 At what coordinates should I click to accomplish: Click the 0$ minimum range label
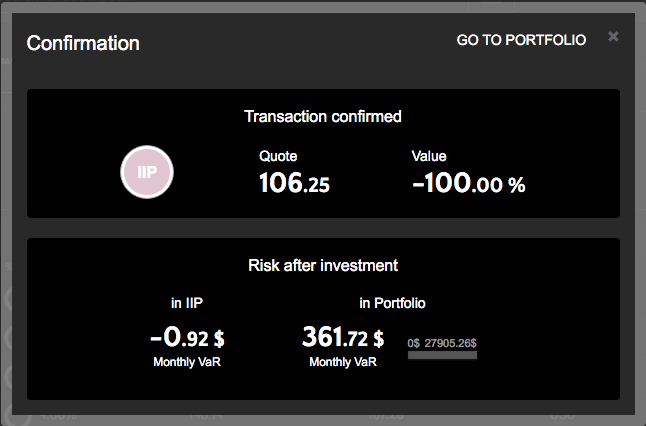click(414, 342)
